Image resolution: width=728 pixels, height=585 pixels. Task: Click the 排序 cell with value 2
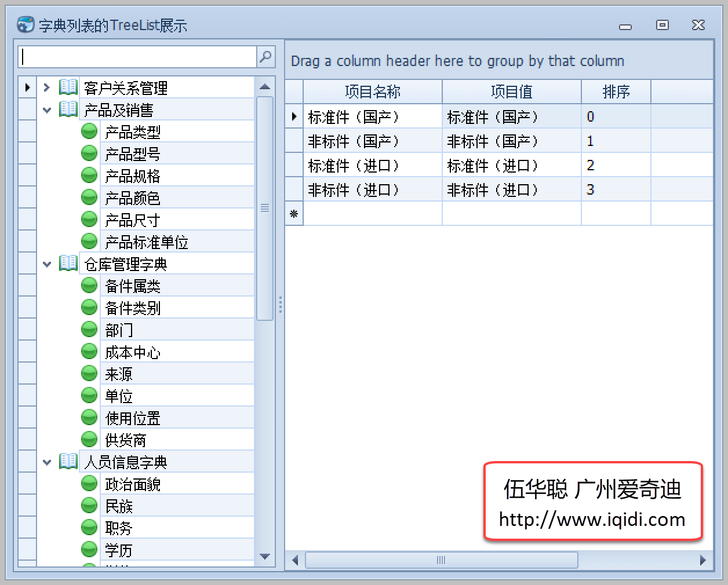tap(616, 165)
